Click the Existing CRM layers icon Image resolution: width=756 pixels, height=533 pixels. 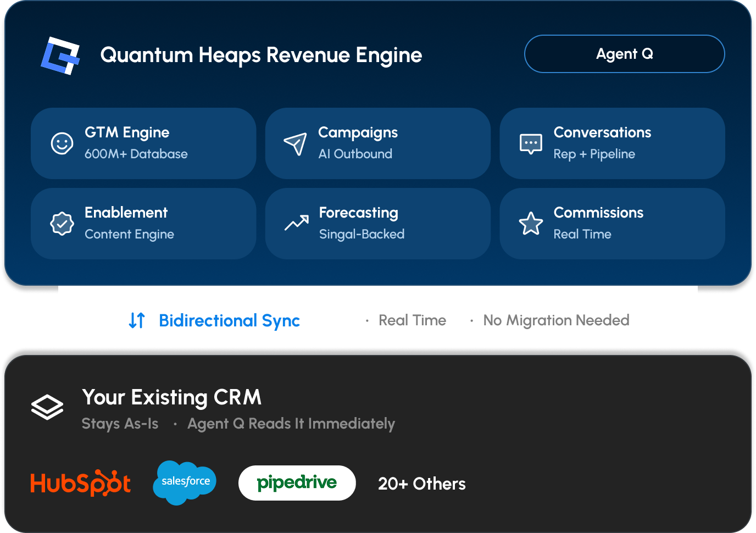click(x=47, y=407)
